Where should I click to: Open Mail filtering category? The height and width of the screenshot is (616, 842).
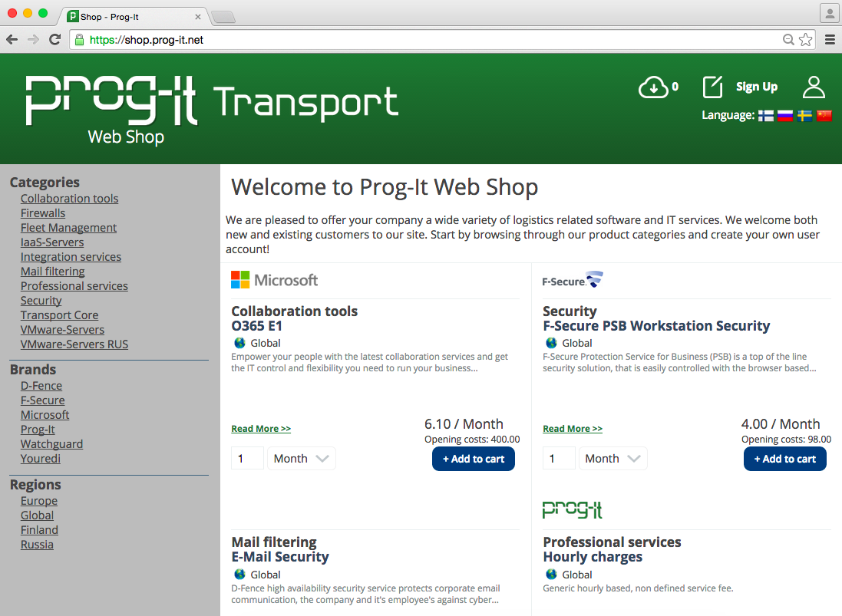point(53,271)
